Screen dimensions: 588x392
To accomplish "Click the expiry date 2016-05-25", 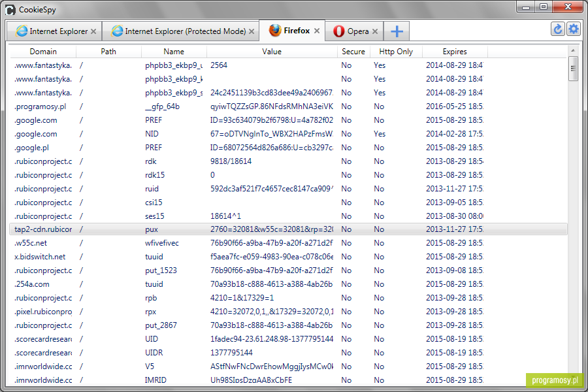I will [x=455, y=106].
